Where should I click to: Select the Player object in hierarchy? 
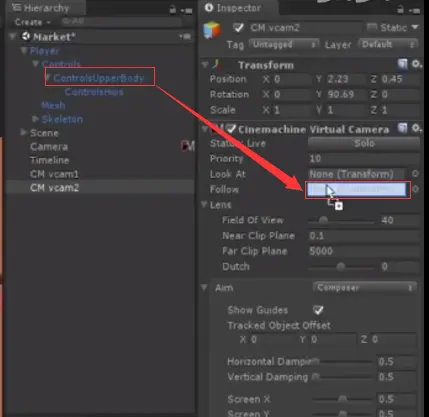[44, 51]
